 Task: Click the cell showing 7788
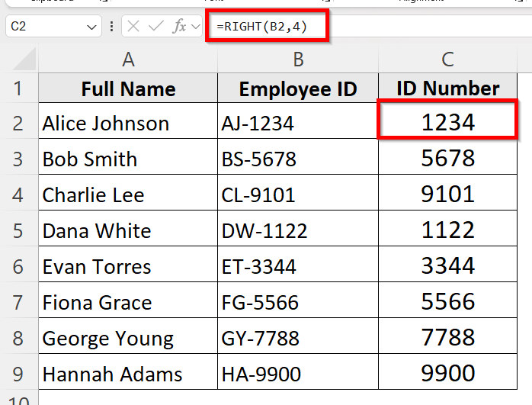pyautogui.click(x=447, y=338)
